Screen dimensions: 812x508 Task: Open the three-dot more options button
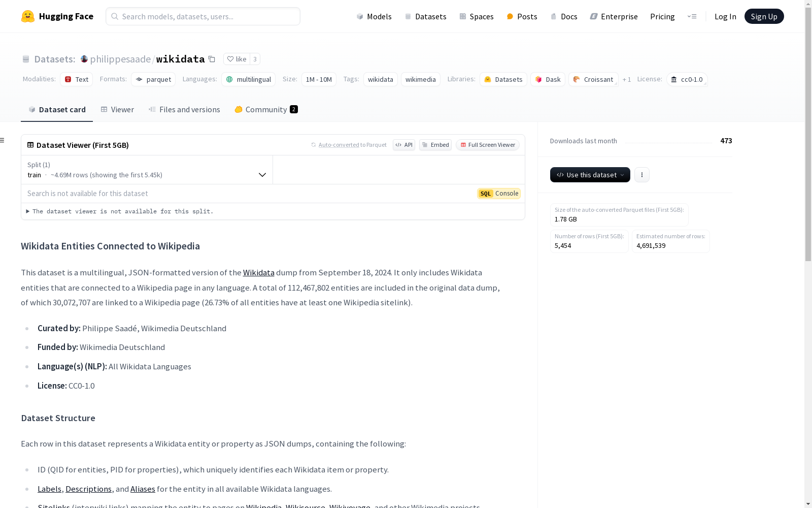642,175
